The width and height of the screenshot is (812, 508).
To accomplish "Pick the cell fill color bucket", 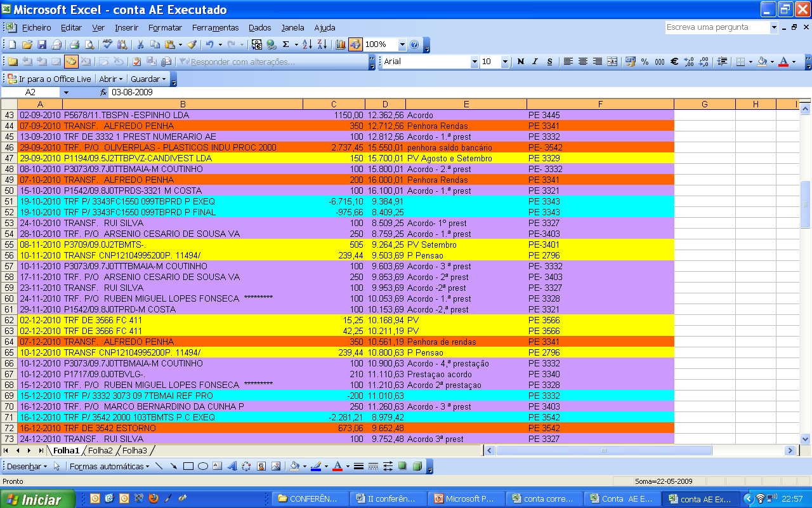I will point(761,62).
